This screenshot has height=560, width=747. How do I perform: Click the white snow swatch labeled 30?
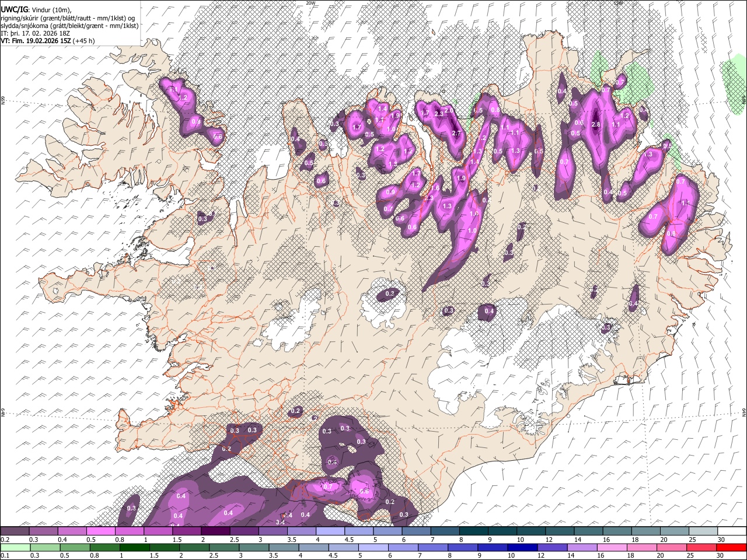pyautogui.click(x=732, y=531)
